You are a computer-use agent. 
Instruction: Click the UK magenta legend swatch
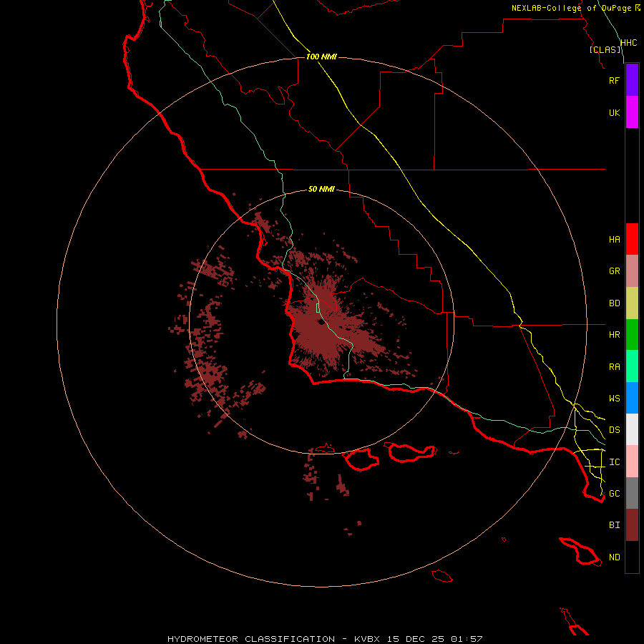click(632, 112)
